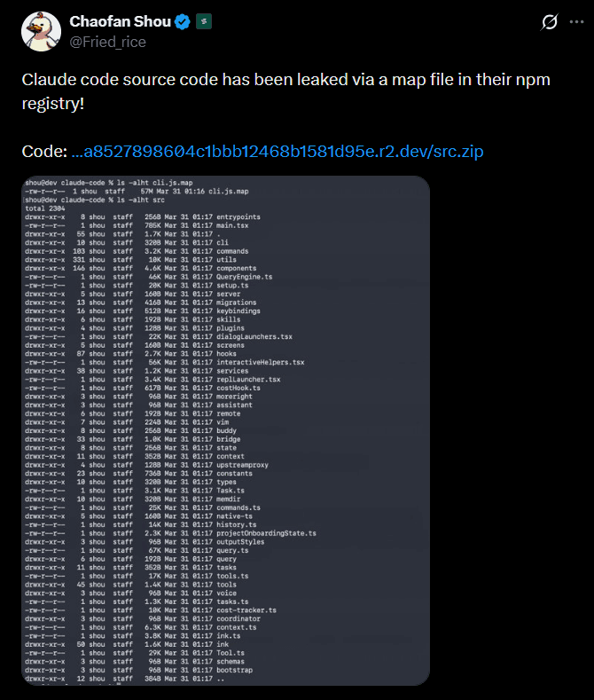Open the r2.dev/src.zip download link
Screen dimensions: 594x700
(x=277, y=152)
